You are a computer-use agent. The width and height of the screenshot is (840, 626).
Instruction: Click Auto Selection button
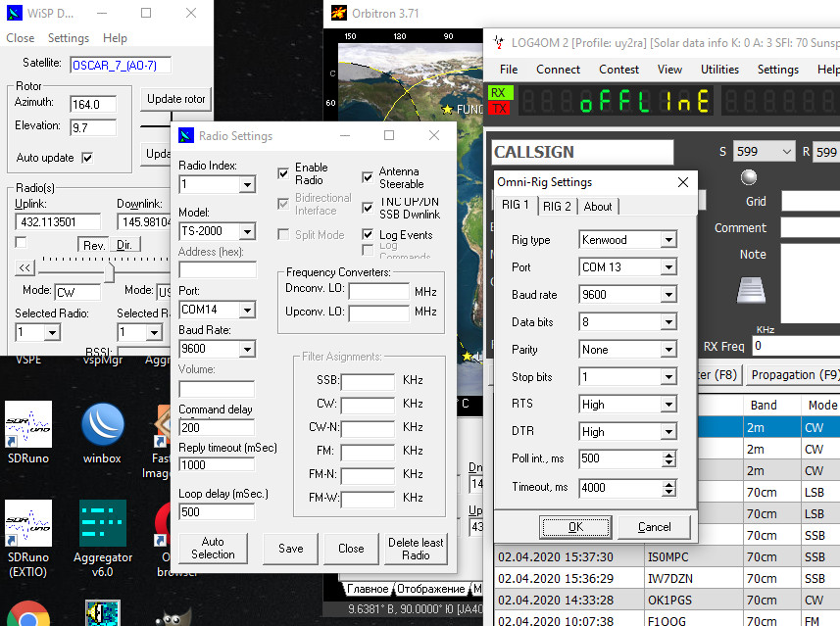214,549
